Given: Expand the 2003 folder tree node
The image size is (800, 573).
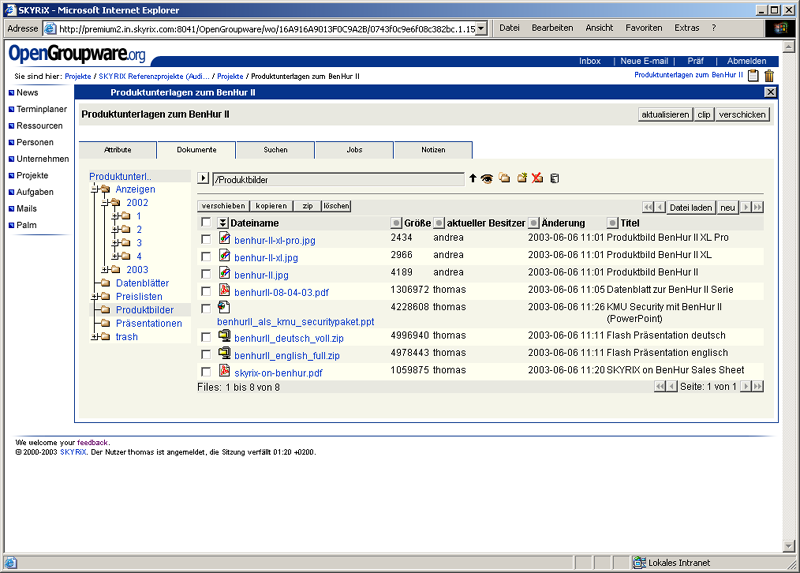Looking at the screenshot, I should (x=105, y=269).
